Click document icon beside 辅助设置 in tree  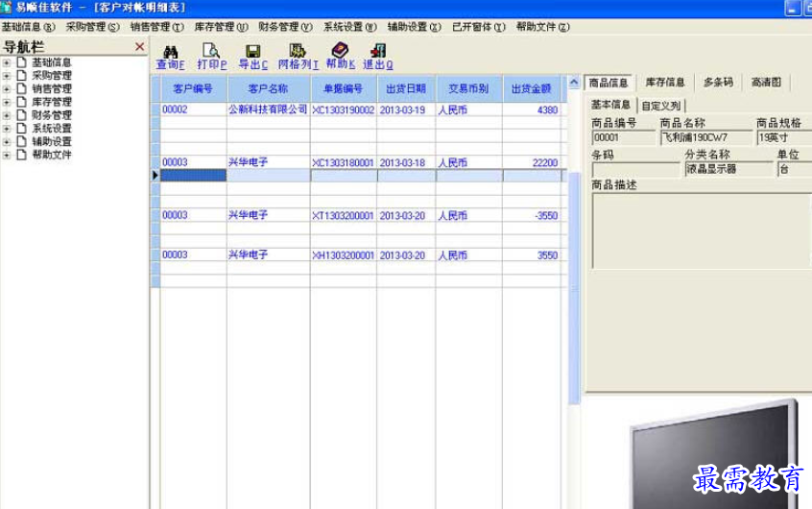(x=22, y=141)
